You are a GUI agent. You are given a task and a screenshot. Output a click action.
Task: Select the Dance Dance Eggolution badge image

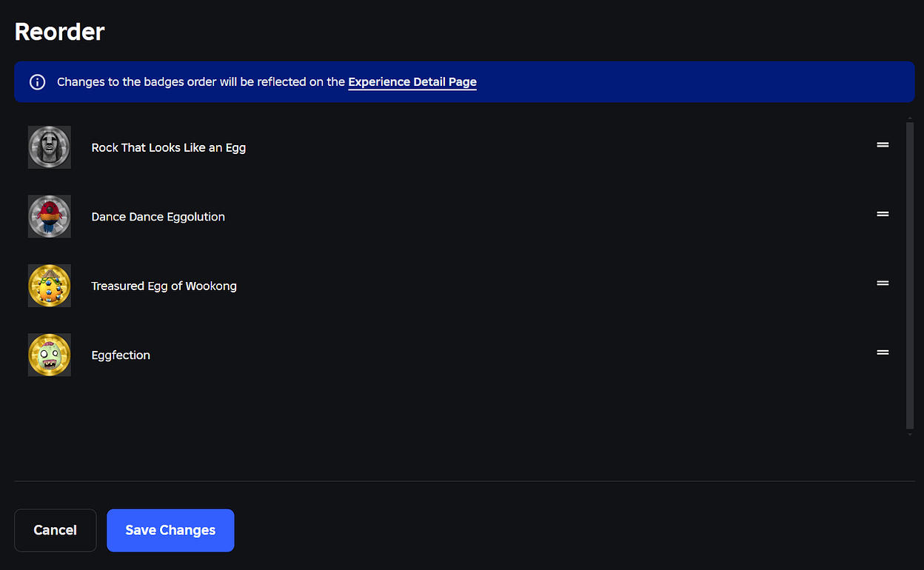(x=50, y=216)
